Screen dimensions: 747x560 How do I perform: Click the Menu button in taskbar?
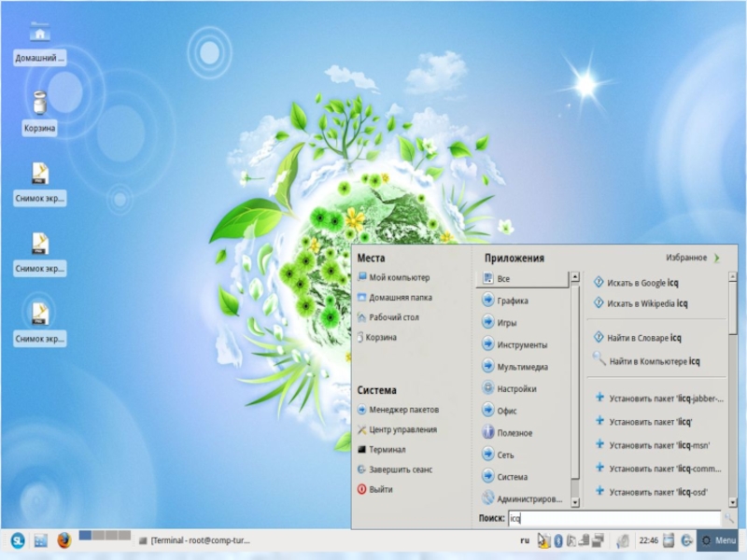719,540
